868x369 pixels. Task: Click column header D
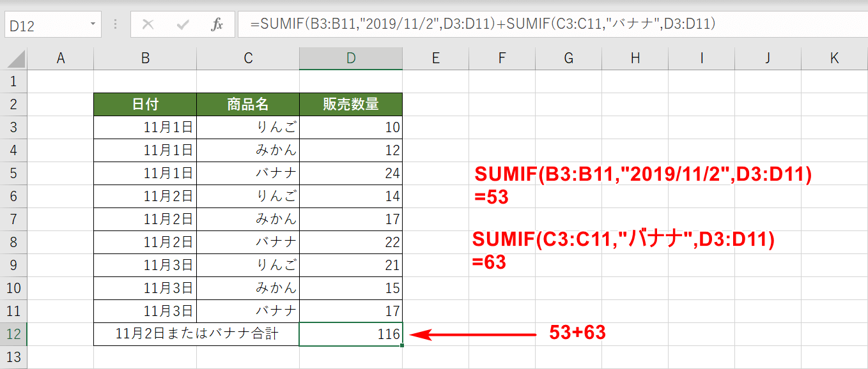click(x=350, y=57)
